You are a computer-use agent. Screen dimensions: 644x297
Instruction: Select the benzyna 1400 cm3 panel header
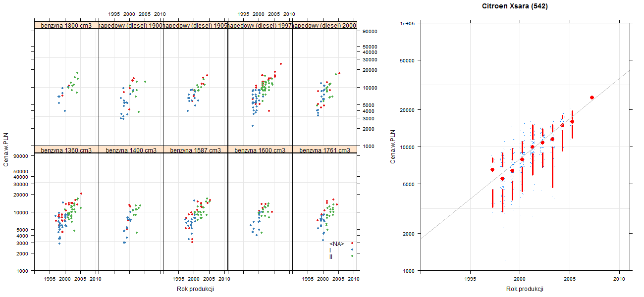pyautogui.click(x=131, y=149)
